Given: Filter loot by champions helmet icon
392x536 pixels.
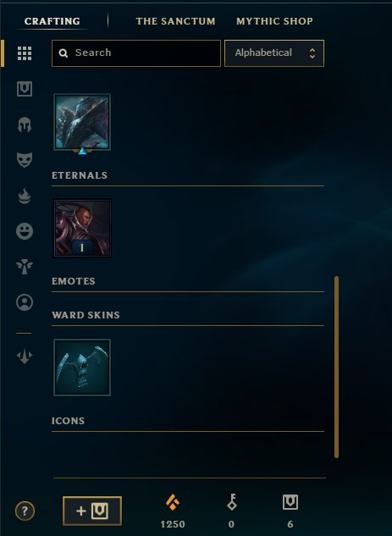Looking at the screenshot, I should 25,124.
